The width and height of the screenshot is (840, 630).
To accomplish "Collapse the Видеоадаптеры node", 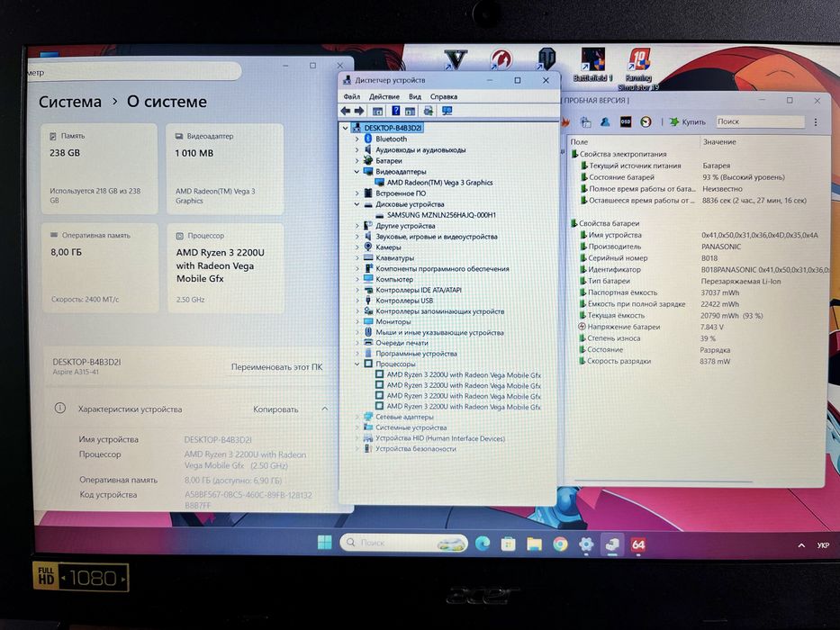I will coord(357,171).
